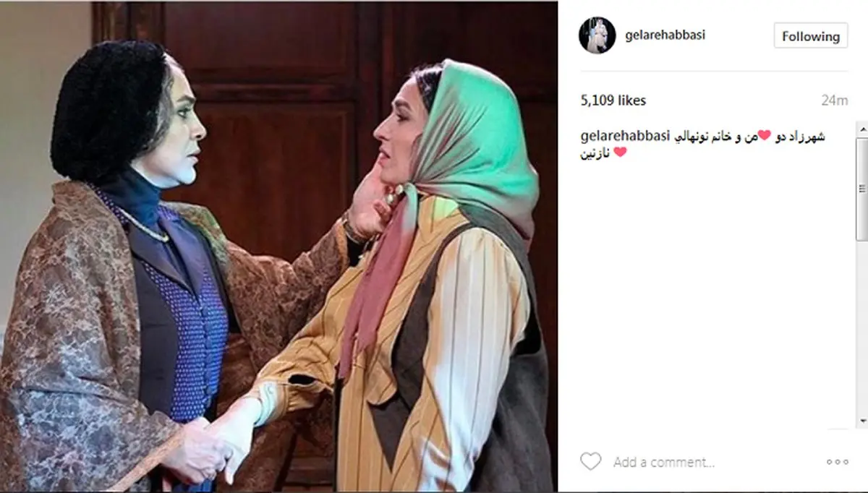Open the three-dot more options menu
Screen dimensions: 868x493
(x=837, y=462)
